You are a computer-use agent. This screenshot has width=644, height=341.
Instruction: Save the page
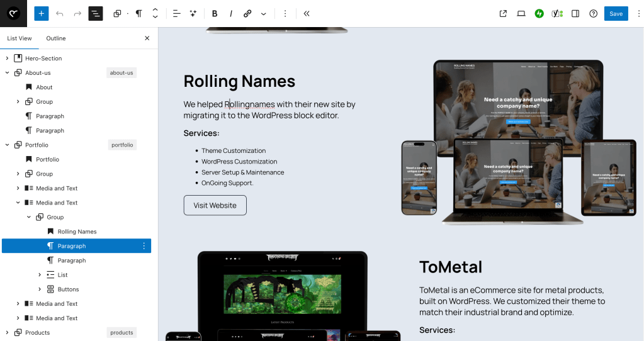(x=616, y=14)
